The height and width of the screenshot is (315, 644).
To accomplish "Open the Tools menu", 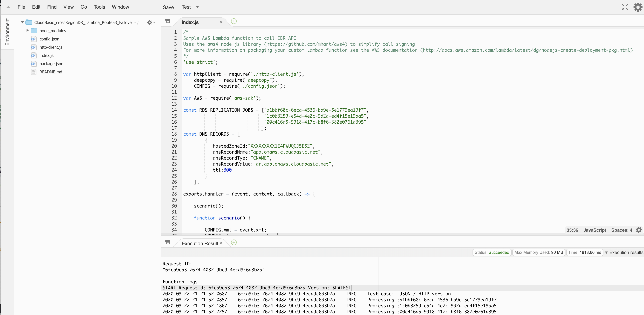I will pos(99,7).
